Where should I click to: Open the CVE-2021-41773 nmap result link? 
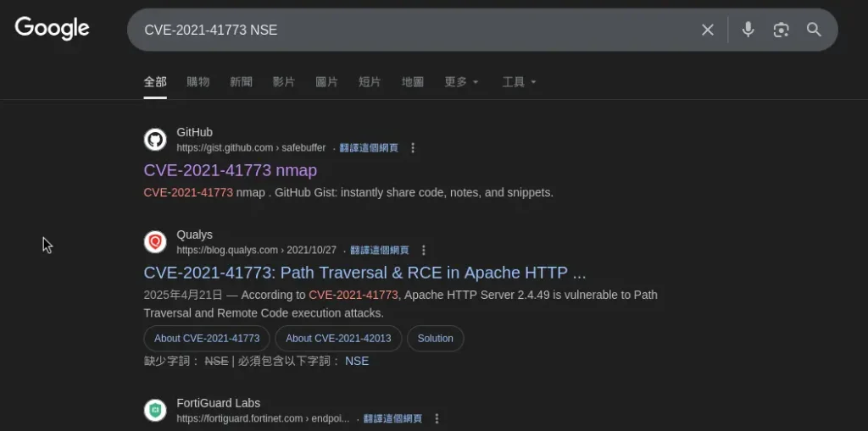[x=230, y=170]
